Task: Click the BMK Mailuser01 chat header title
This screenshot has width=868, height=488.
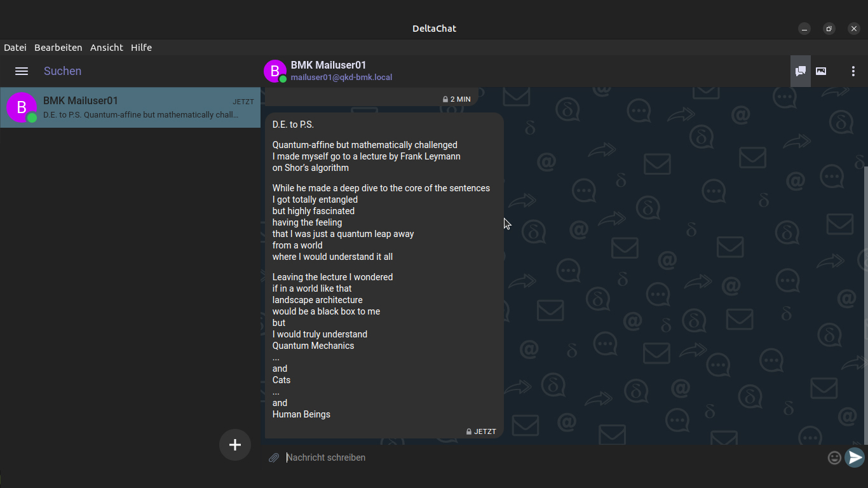Action: tap(329, 65)
